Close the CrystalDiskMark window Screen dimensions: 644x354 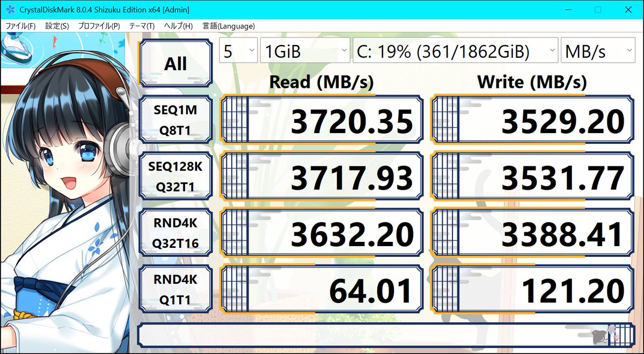coord(628,10)
